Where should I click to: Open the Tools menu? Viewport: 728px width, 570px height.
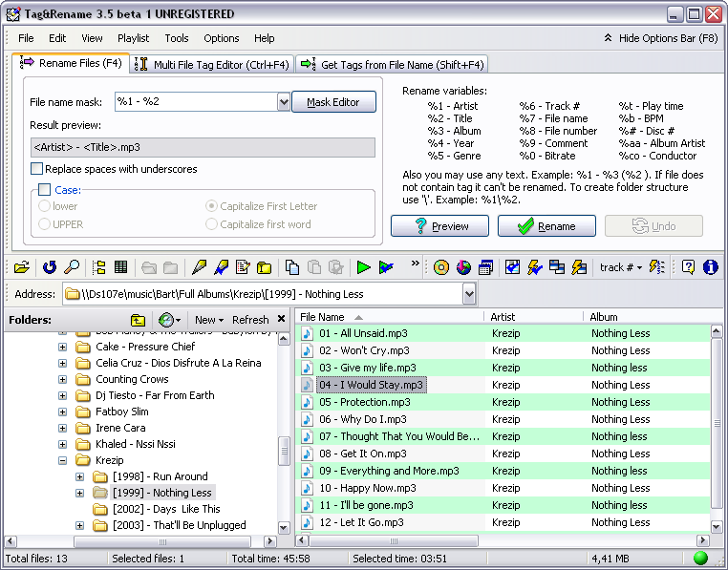(177, 38)
